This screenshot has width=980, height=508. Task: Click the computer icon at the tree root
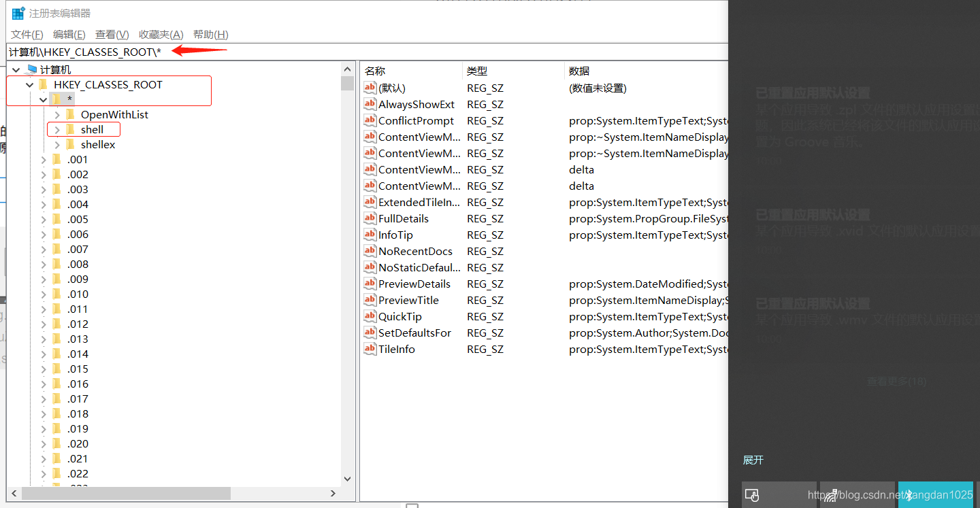click(31, 69)
